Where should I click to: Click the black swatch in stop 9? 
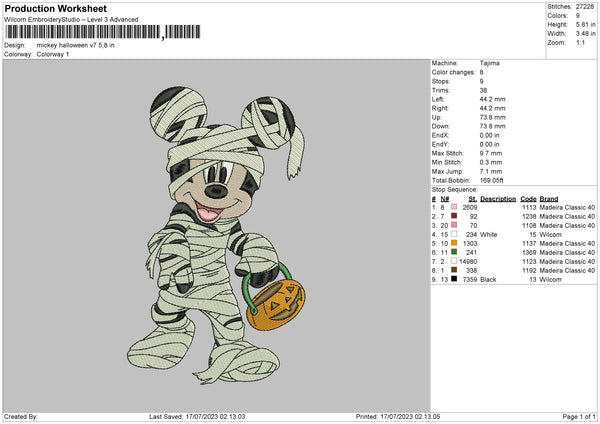click(x=456, y=279)
